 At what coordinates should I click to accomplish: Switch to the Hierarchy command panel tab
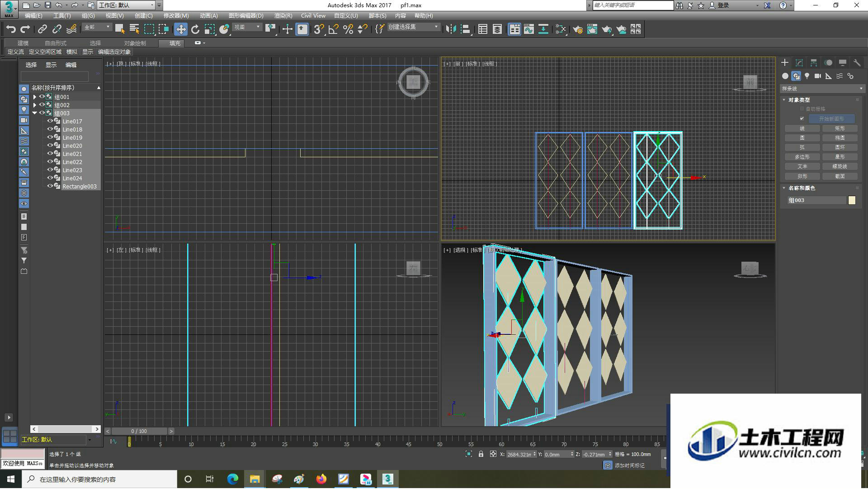[814, 63]
